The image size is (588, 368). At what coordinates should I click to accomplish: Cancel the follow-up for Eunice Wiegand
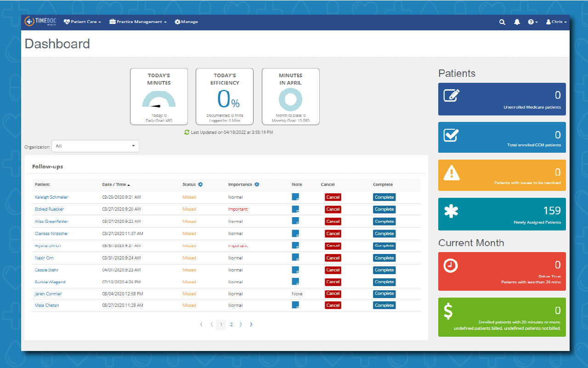pyautogui.click(x=333, y=282)
